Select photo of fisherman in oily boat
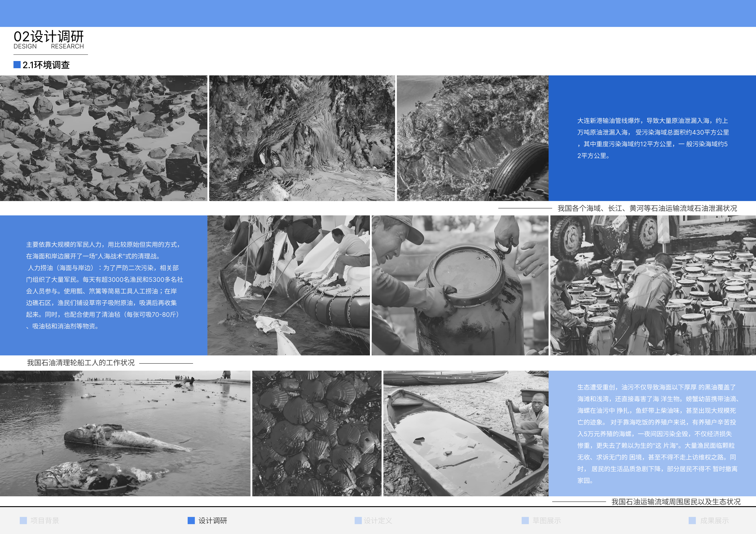 point(466,433)
